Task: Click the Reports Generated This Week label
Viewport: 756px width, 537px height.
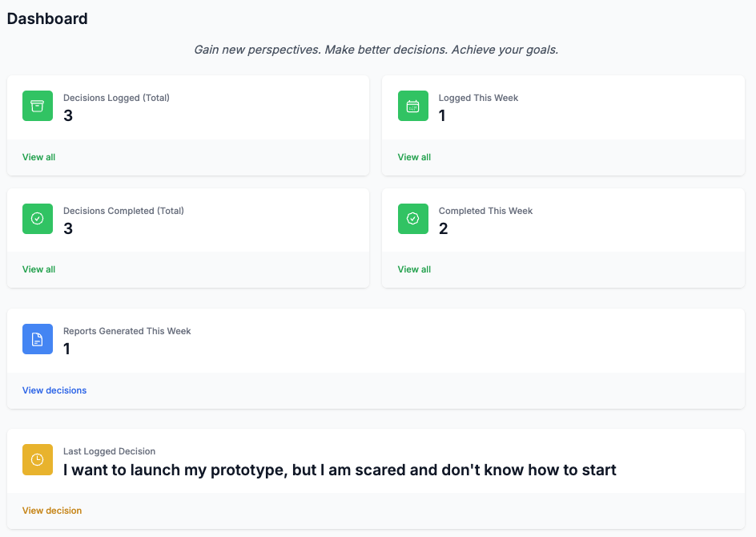Action: point(127,330)
